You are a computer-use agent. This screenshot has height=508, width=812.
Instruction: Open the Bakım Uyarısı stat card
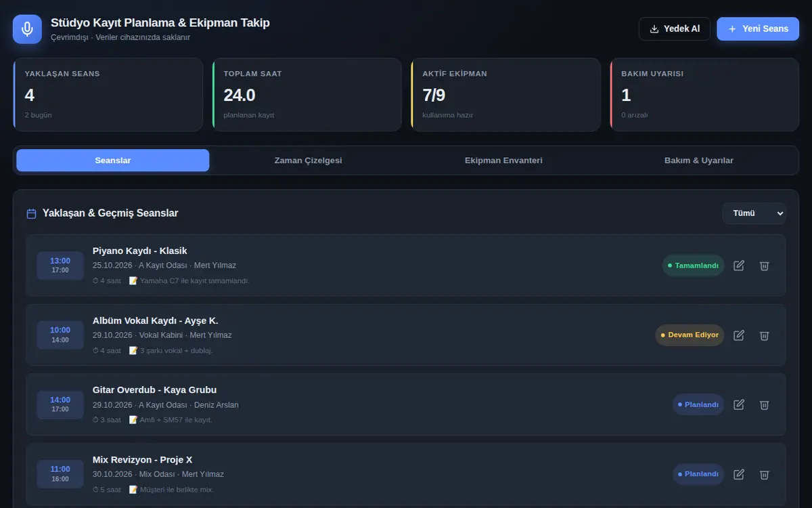pos(704,94)
